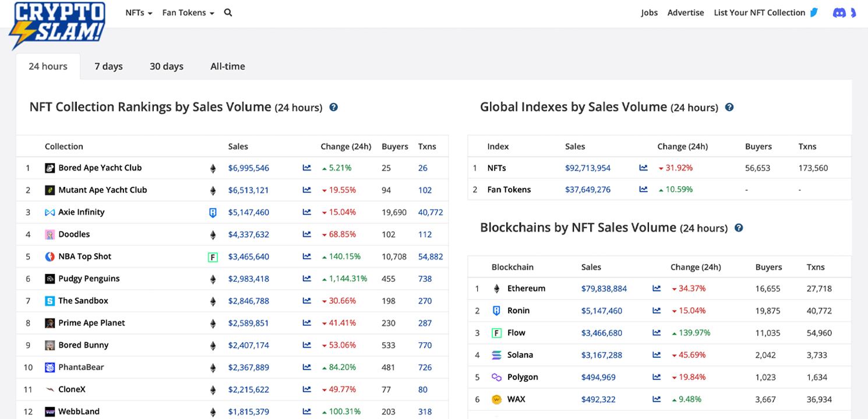Switch to the All-time tab

coord(228,66)
